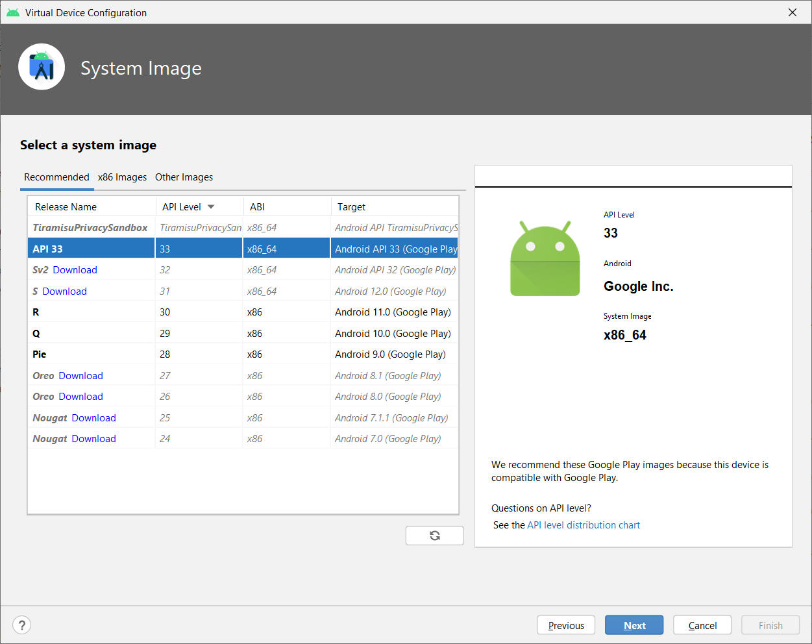Toggle API Level column sort arrow
The height and width of the screenshot is (644, 812).
[211, 207]
